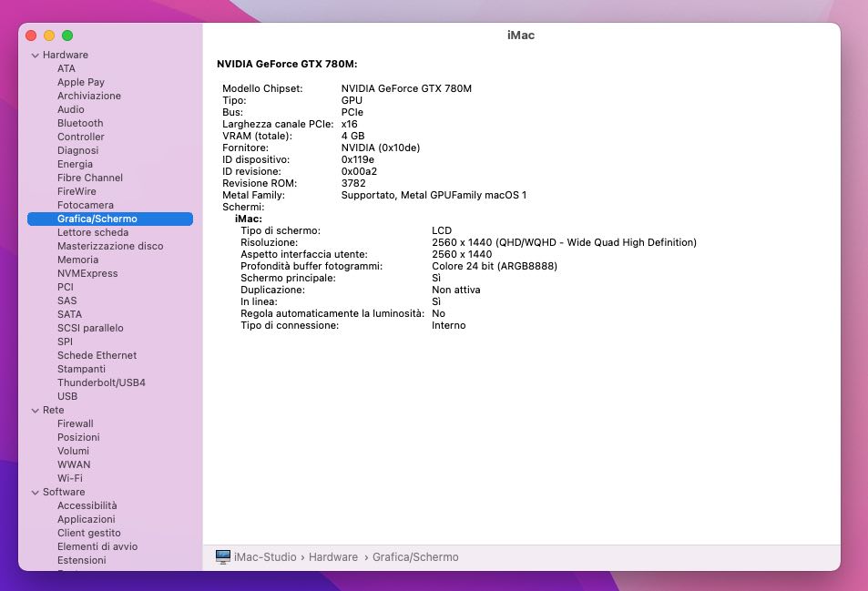Click the NVIDIA GeForce GTX 780M heading
The width and height of the screenshot is (868, 591).
287,64
